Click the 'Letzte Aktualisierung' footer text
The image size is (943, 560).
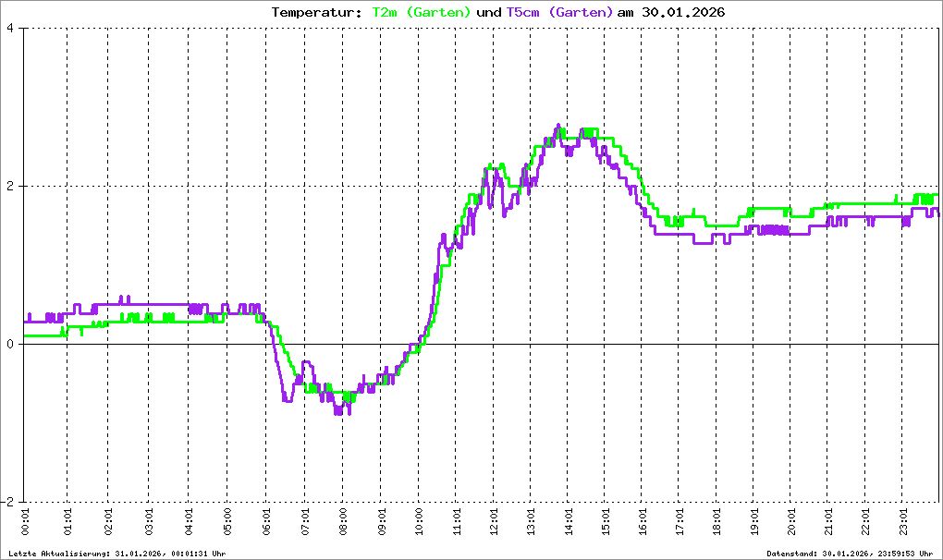[x=116, y=554]
